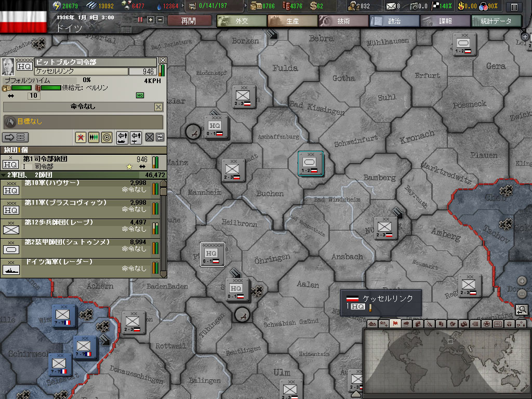Zoom out the map with minus button
Viewport: 532px width, 399px height.
pyautogui.click(x=522, y=294)
